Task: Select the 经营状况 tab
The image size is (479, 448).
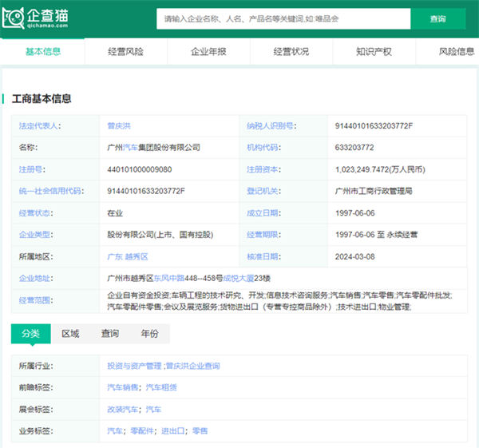Action: pos(291,52)
